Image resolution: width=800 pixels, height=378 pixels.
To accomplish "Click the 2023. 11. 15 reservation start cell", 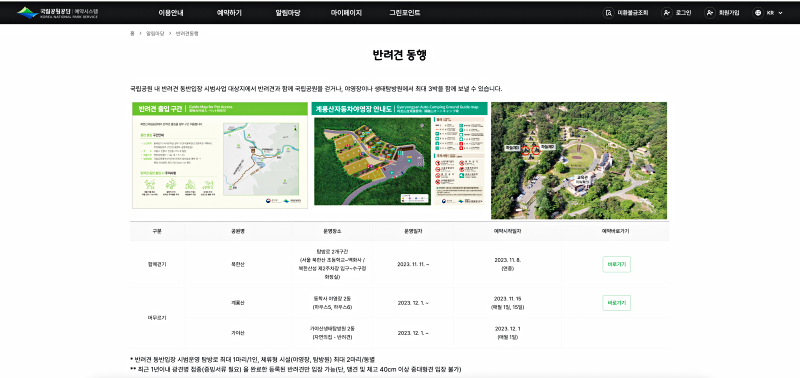I will (x=507, y=303).
